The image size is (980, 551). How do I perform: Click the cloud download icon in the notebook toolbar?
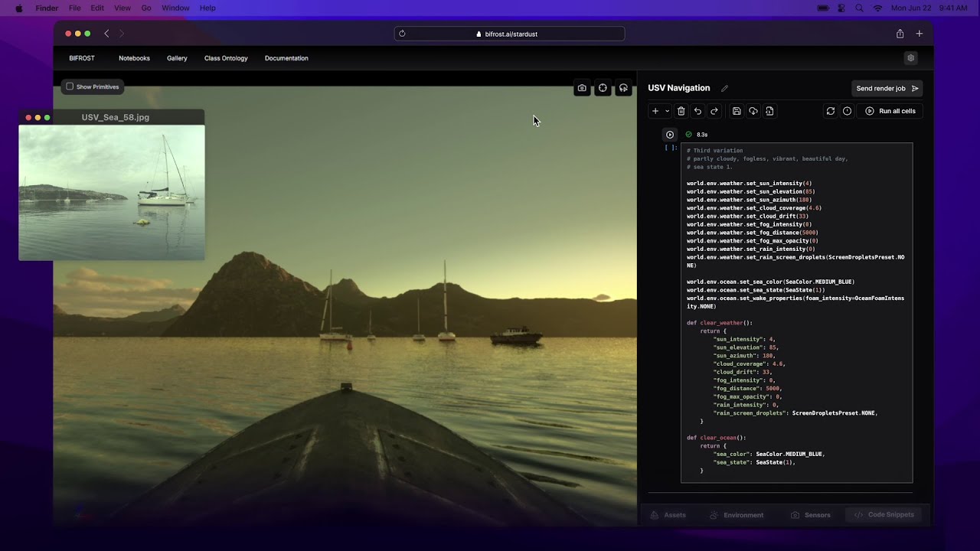[753, 111]
